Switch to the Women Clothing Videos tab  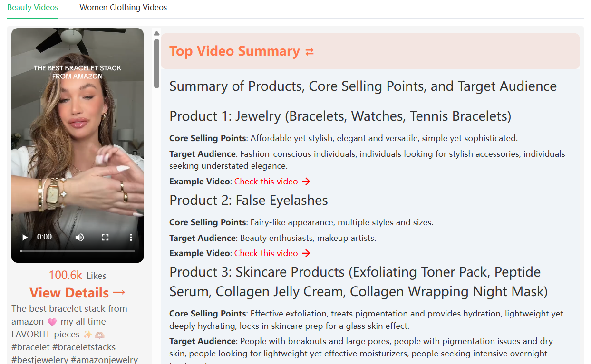tap(123, 8)
